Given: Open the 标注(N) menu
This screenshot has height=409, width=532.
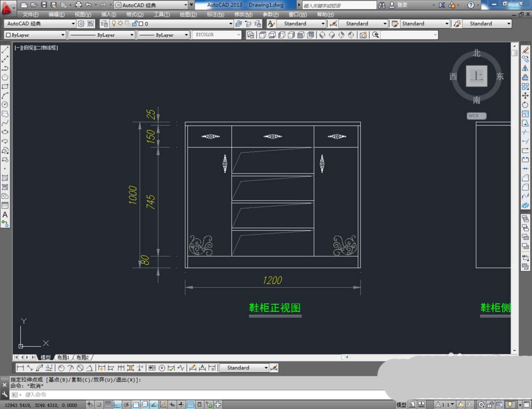Looking at the screenshot, I should click(215, 14).
